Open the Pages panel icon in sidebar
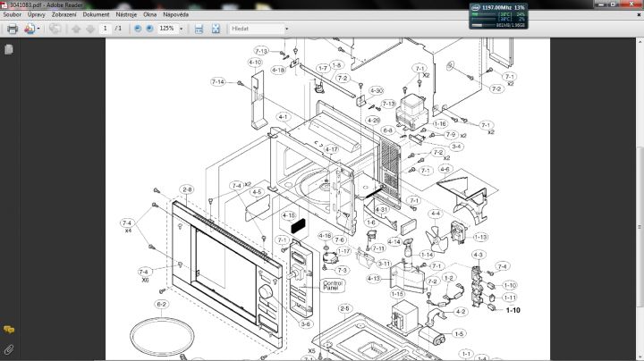This screenshot has width=644, height=361. coord(9,50)
